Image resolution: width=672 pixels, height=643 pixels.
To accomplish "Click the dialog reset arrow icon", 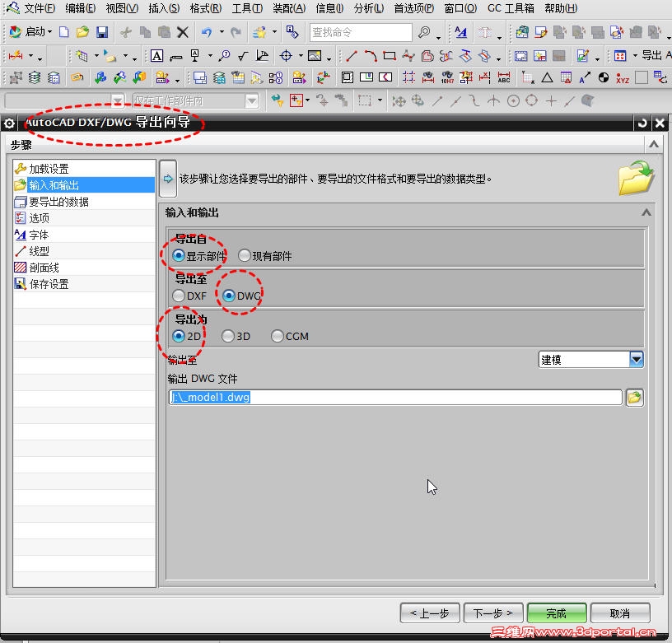I will [x=642, y=123].
